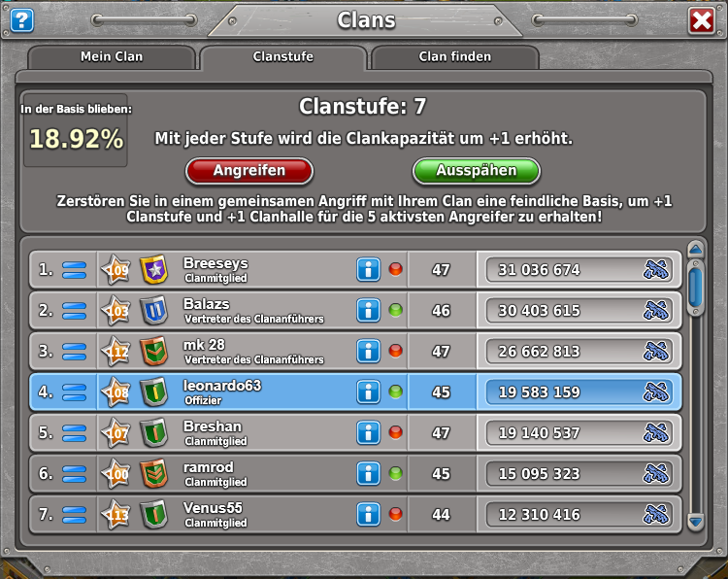Open help with the question mark icon
This screenshot has height=579, width=728.
point(21,20)
